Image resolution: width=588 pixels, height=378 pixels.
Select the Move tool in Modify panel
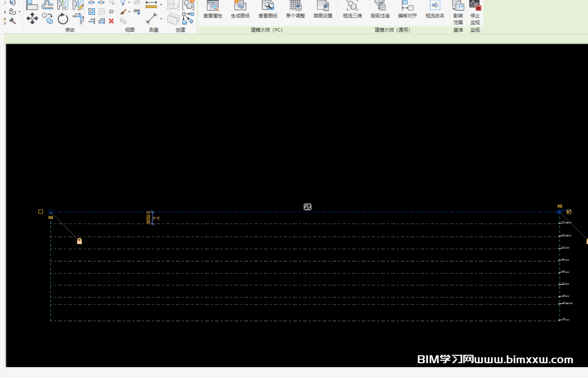point(33,19)
